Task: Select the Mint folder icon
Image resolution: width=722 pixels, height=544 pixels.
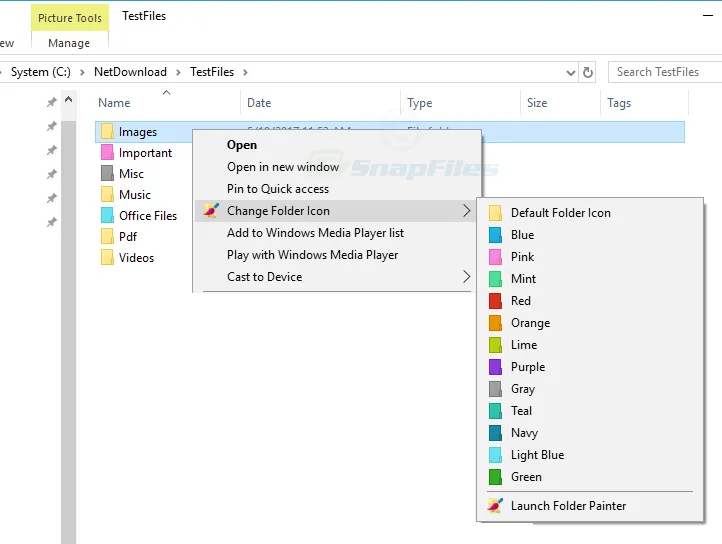Action: tap(495, 279)
